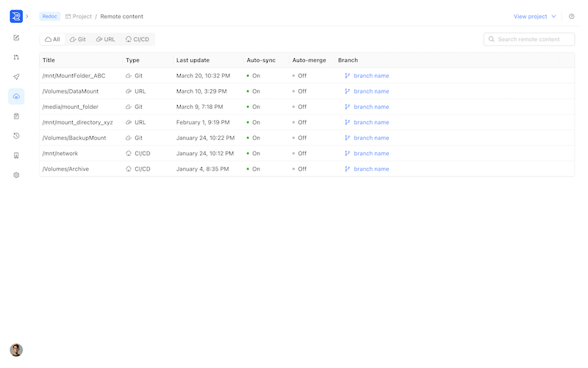Open the history clock icon in sidebar
The width and height of the screenshot is (588, 368).
[x=16, y=135]
